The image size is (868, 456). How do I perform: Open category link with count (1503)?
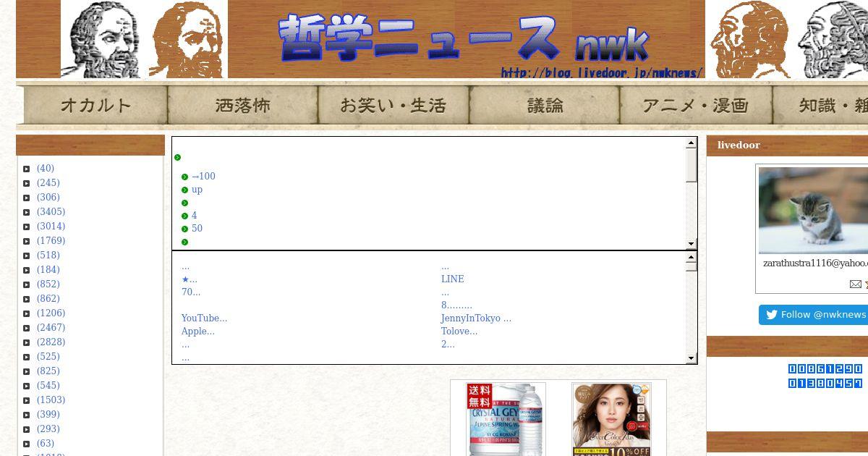[51, 400]
